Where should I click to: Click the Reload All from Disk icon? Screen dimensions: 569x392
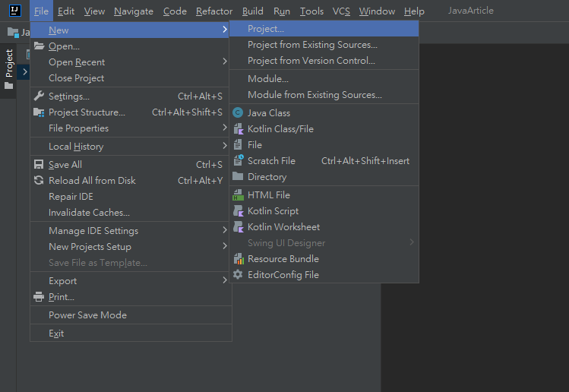(39, 180)
